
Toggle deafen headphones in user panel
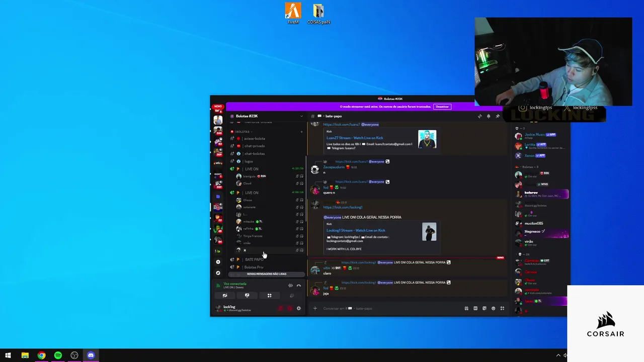pyautogui.click(x=289, y=308)
